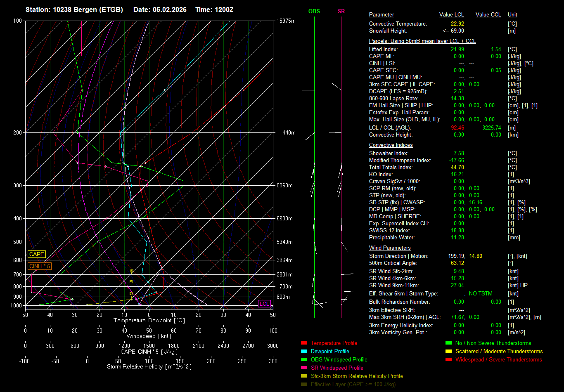The height and width of the screenshot is (392, 564).
Task: Click the Effective Layer legend swatch
Action: pyautogui.click(x=304, y=385)
